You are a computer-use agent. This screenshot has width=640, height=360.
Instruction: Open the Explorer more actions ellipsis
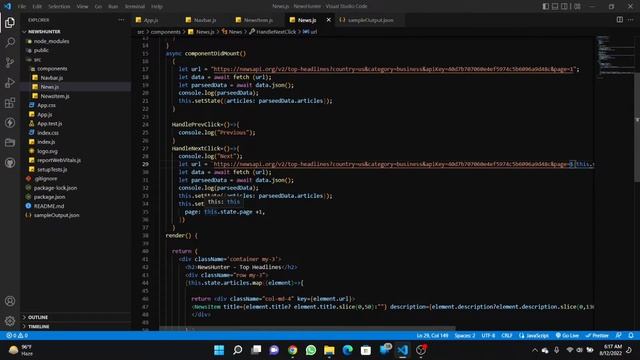[x=121, y=20]
